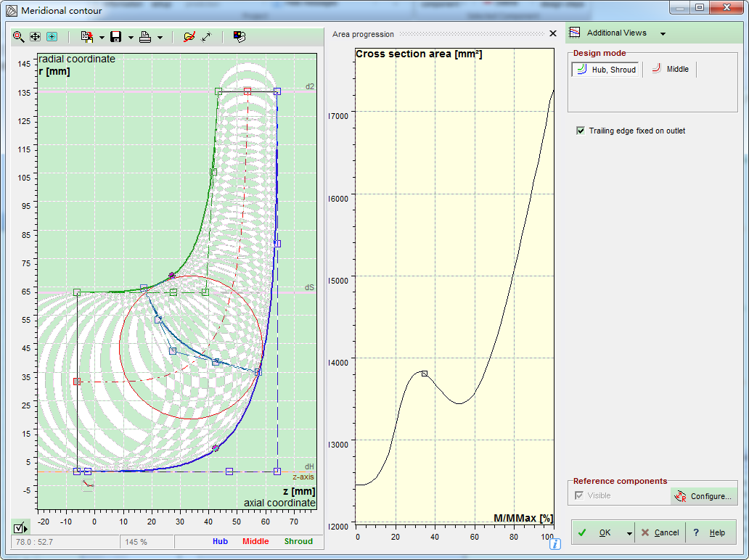Click the z-axis label
Viewport: 749px width, 560px height.
coord(303,477)
